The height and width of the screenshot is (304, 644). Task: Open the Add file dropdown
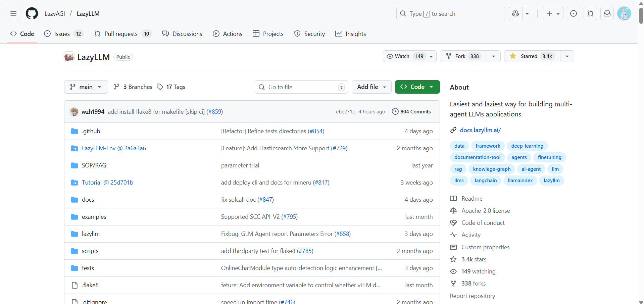(371, 87)
